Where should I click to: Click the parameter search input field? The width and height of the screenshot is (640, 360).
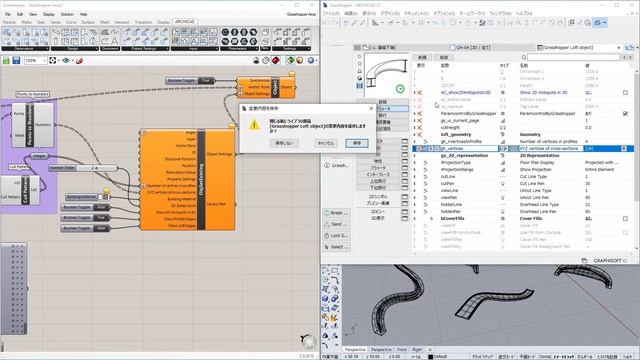pyautogui.click(x=575, y=58)
